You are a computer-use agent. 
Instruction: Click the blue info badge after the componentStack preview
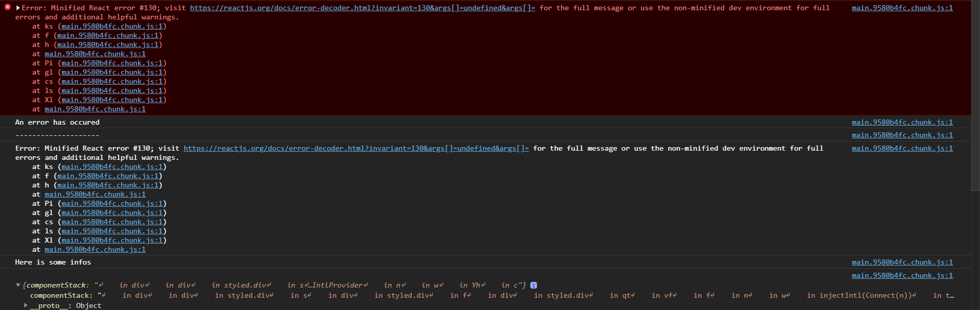[x=533, y=285]
